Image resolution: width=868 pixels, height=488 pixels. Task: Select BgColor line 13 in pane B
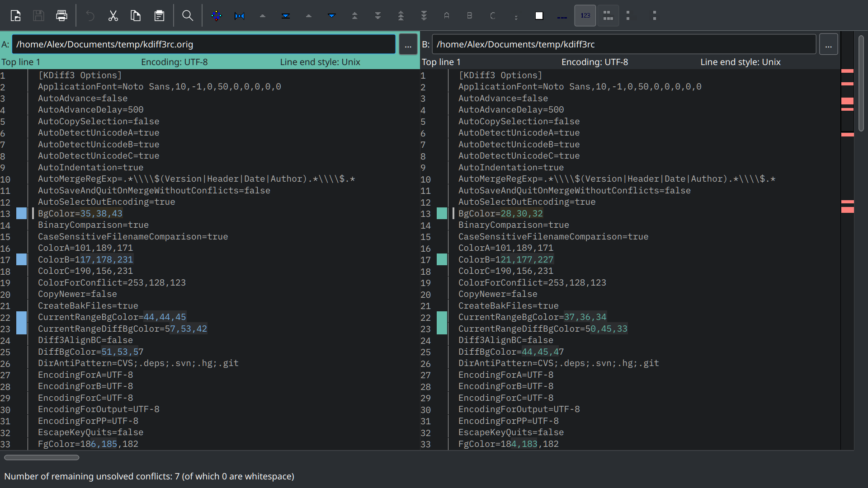click(x=500, y=214)
